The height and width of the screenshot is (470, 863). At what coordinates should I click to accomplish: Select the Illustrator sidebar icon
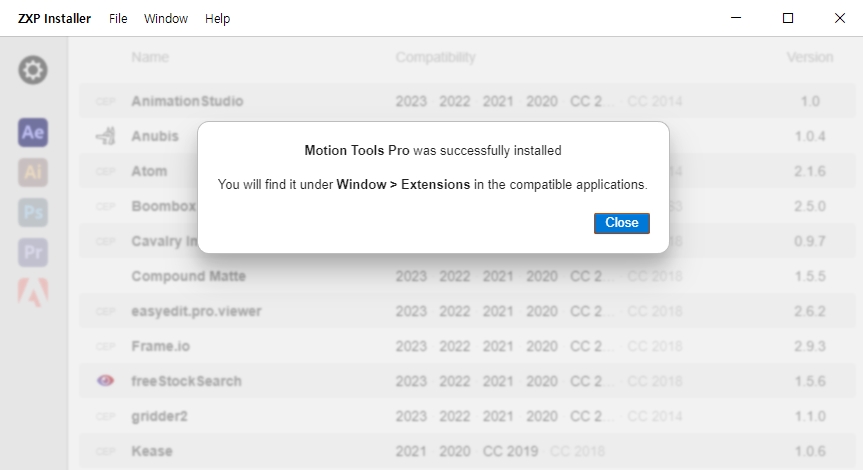click(33, 172)
